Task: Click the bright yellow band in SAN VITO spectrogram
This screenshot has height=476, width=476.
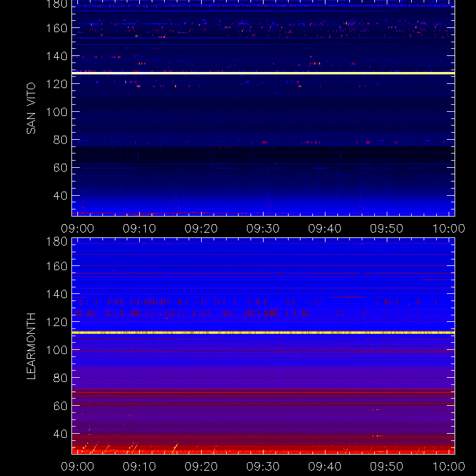Action: (x=263, y=73)
